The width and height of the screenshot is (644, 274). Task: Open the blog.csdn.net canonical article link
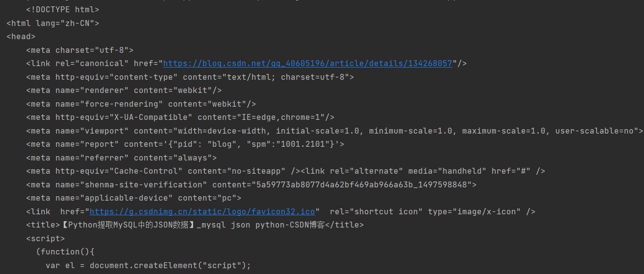(x=307, y=64)
